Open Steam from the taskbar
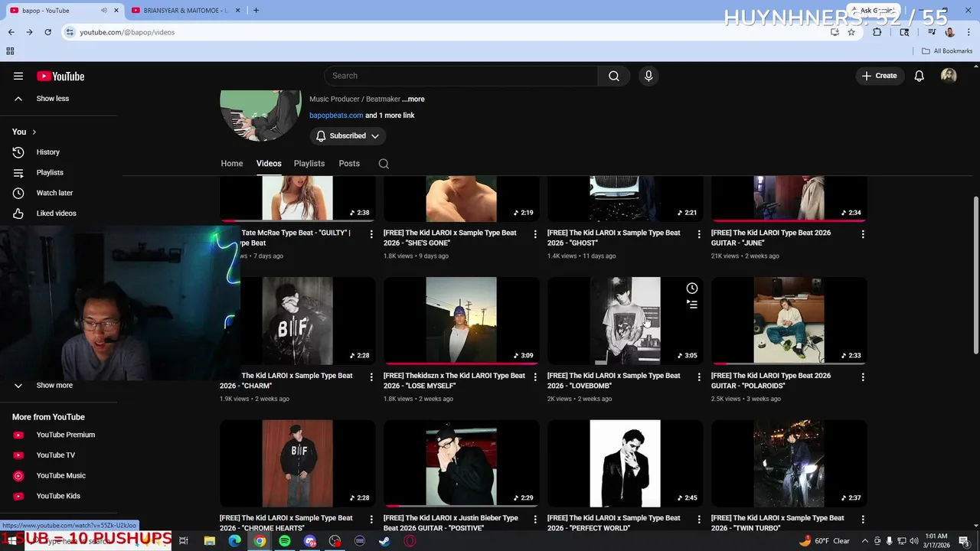This screenshot has height=551, width=980. [384, 541]
